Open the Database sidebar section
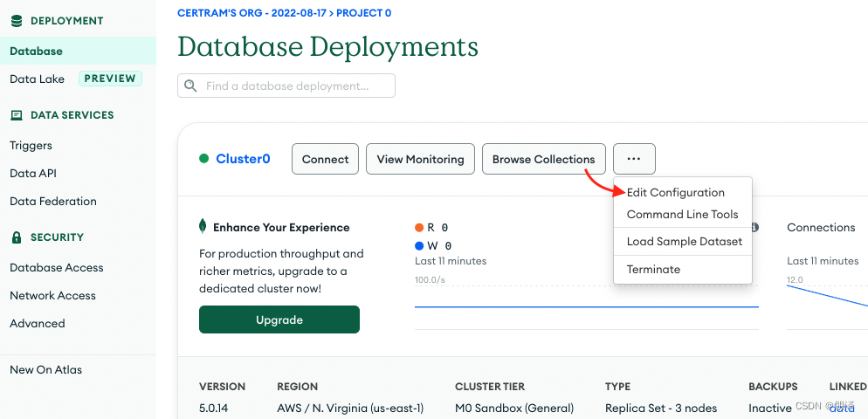This screenshot has height=419, width=868. coord(78,51)
